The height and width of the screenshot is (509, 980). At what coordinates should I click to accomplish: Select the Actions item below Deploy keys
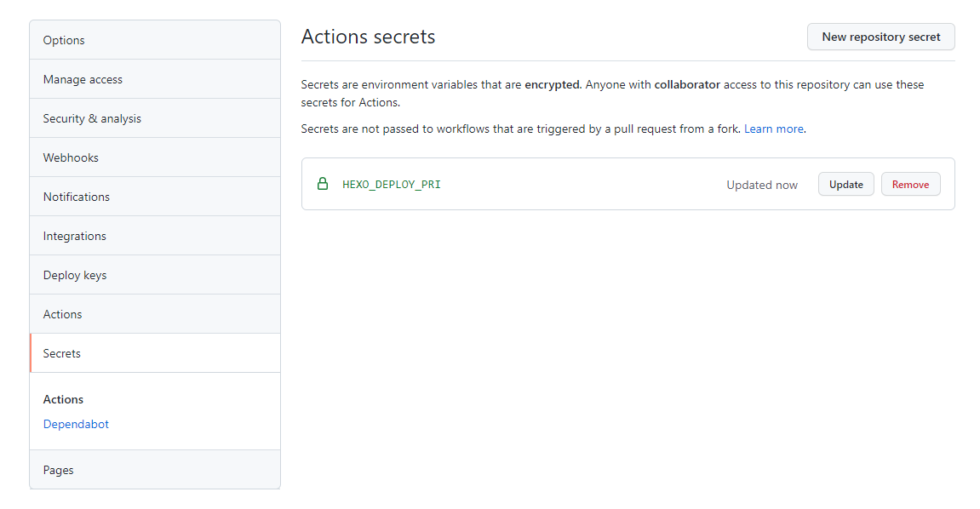tap(63, 314)
